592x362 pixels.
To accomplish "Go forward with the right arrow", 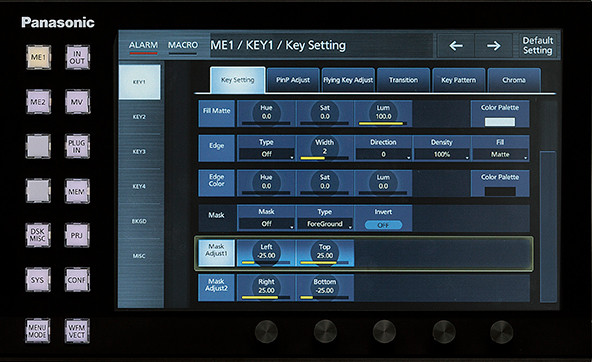I will click(493, 46).
